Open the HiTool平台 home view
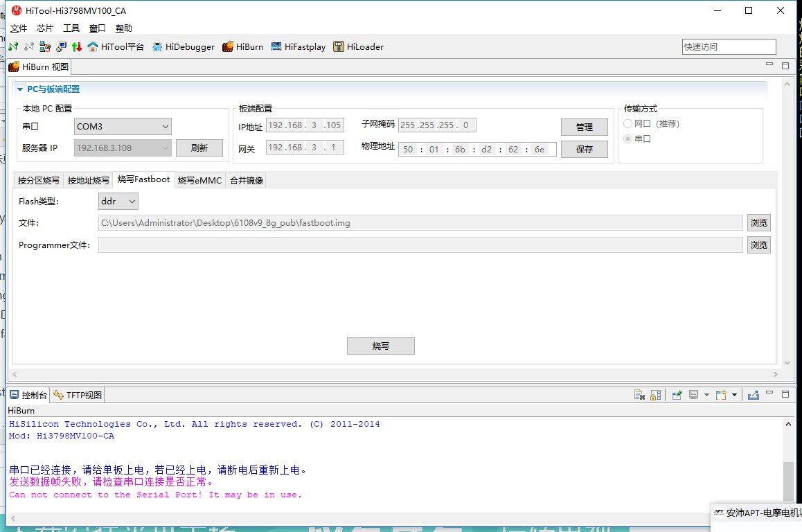The width and height of the screenshot is (802, 532). (116, 46)
